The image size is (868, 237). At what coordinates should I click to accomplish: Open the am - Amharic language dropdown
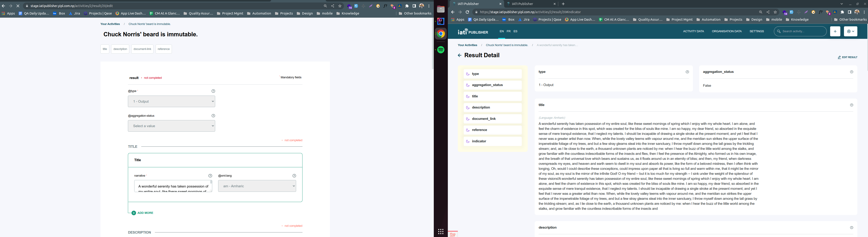[x=257, y=186]
